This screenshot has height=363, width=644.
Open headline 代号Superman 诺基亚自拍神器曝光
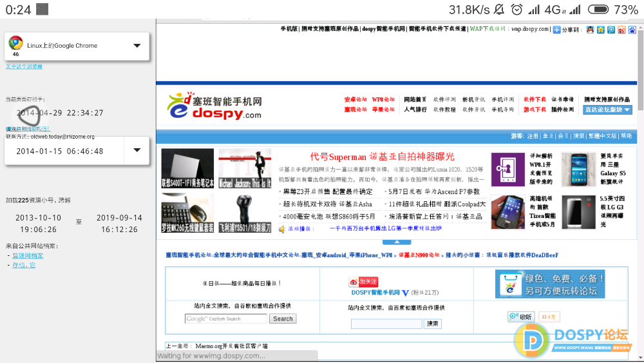pos(382,157)
